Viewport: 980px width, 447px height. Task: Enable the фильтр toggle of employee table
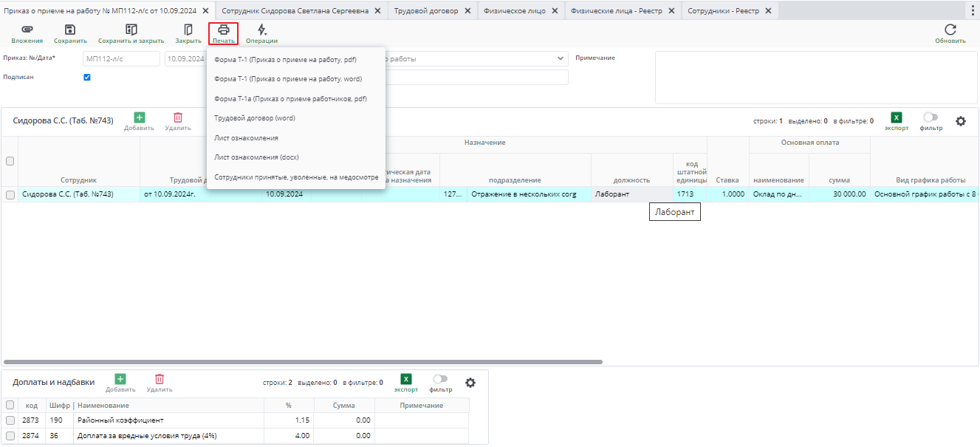click(x=931, y=117)
